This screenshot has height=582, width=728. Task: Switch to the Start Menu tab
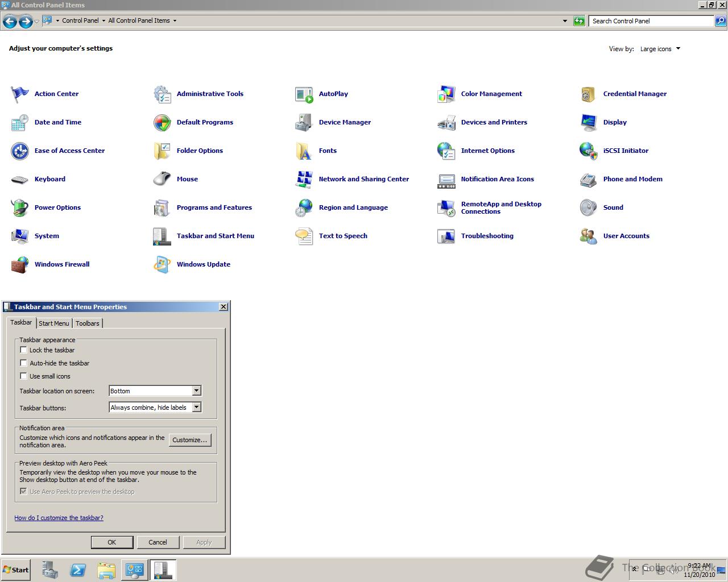54,323
